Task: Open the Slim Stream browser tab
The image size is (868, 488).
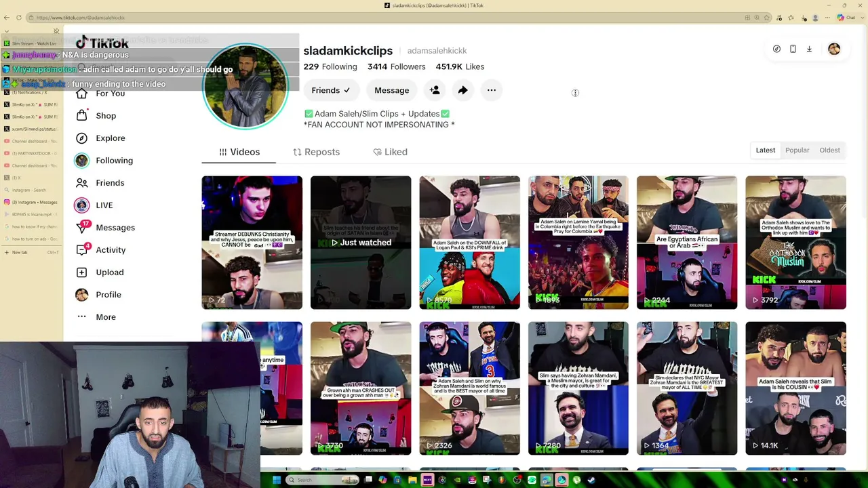Action: tap(31, 43)
